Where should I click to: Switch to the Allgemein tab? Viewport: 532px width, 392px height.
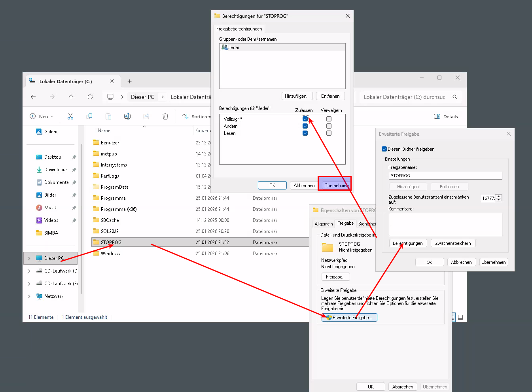point(324,224)
